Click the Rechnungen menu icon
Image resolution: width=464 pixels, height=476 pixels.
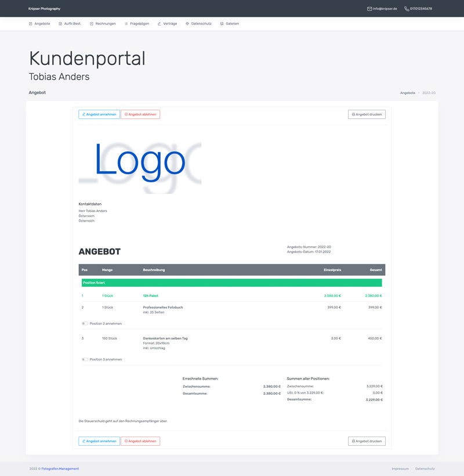[x=92, y=24]
